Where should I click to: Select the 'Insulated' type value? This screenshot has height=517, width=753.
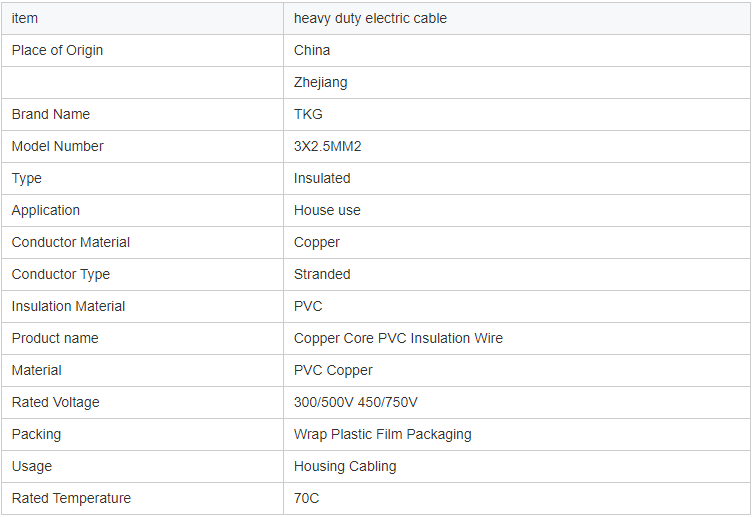click(x=322, y=178)
